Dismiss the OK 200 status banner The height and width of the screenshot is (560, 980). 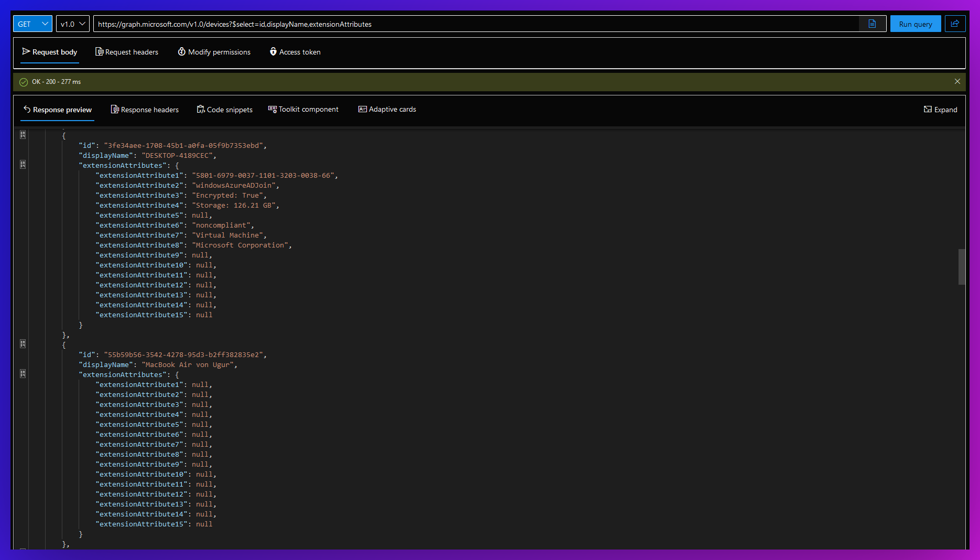(x=957, y=81)
